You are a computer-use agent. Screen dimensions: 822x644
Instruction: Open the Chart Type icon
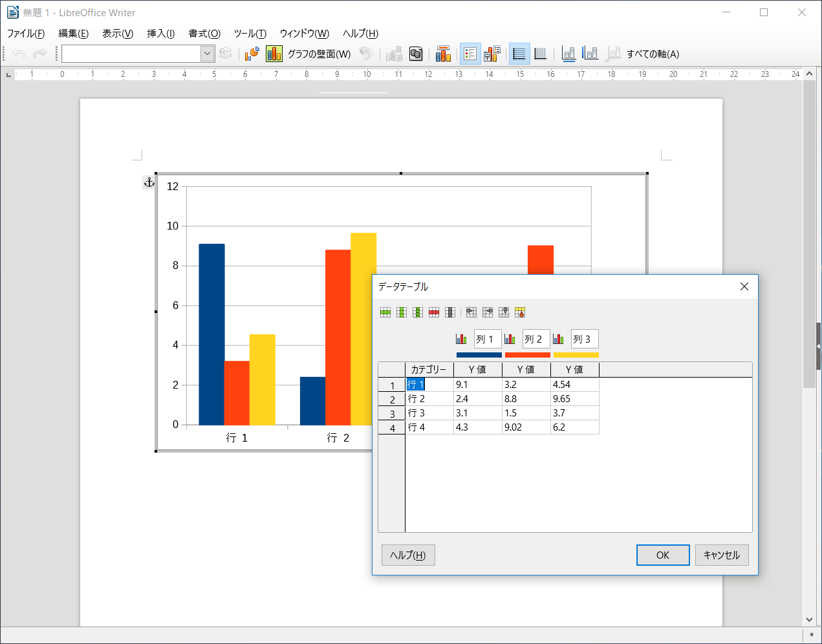(x=252, y=54)
